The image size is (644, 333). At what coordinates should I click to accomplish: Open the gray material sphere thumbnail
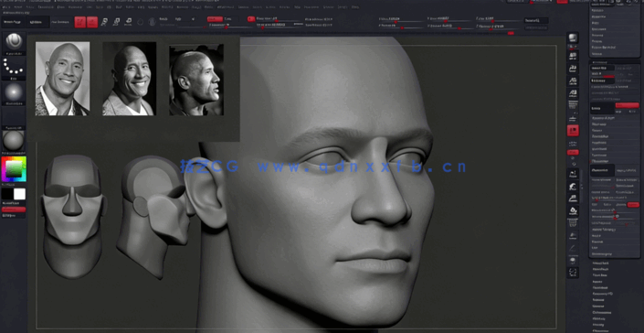point(14,141)
